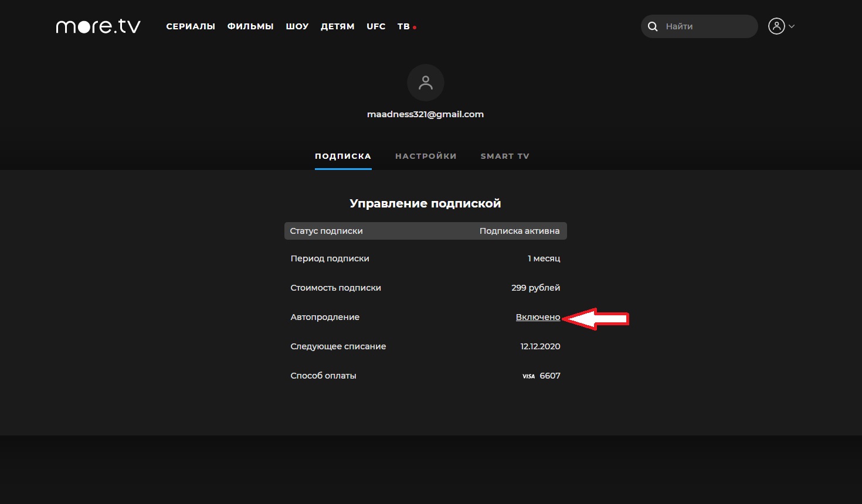Click the Включено link indicated by the arrow
862x504 pixels.
click(x=538, y=316)
